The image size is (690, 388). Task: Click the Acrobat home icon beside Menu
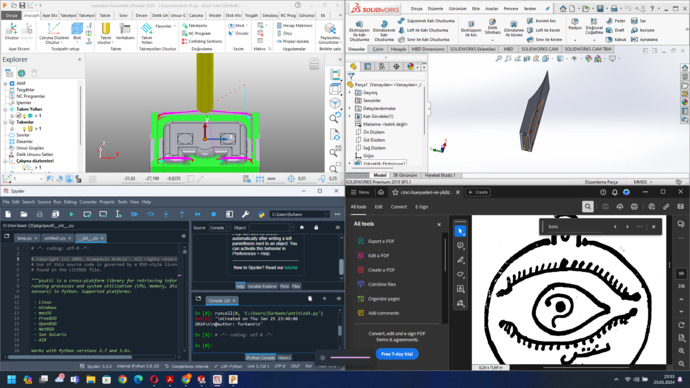pos(381,192)
